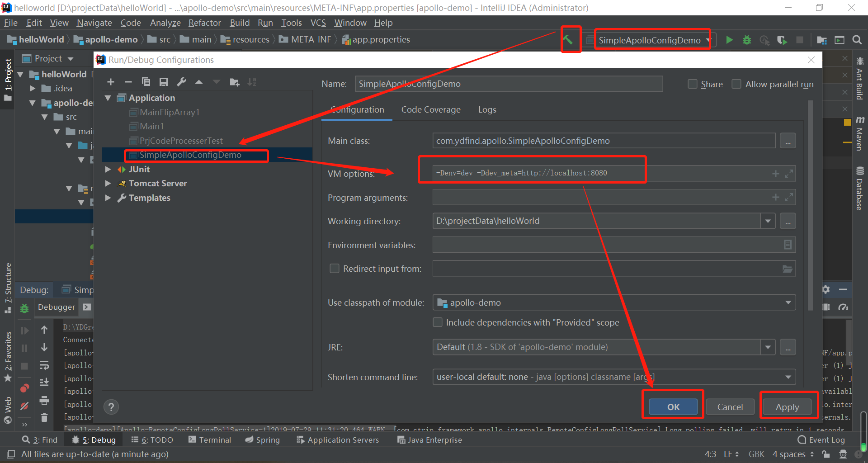Click the dialog vertical scrollbar
Viewport: 868px width, 463px height.
pyautogui.click(x=810, y=206)
